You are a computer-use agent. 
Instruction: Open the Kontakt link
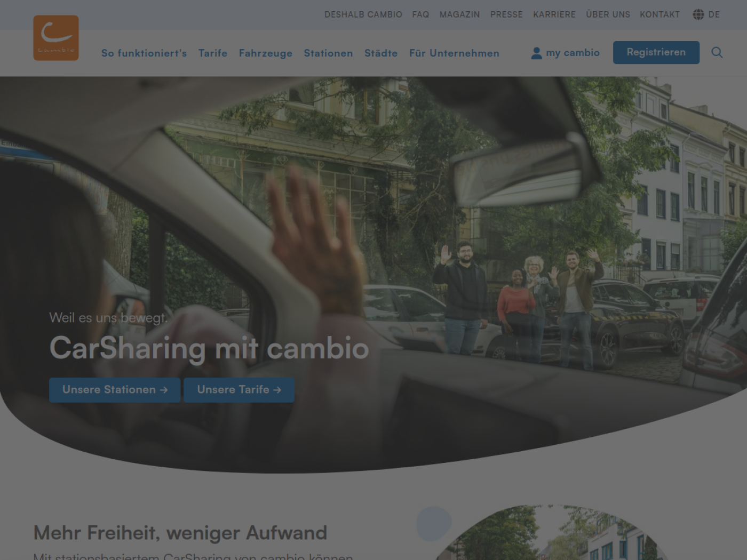pyautogui.click(x=660, y=14)
